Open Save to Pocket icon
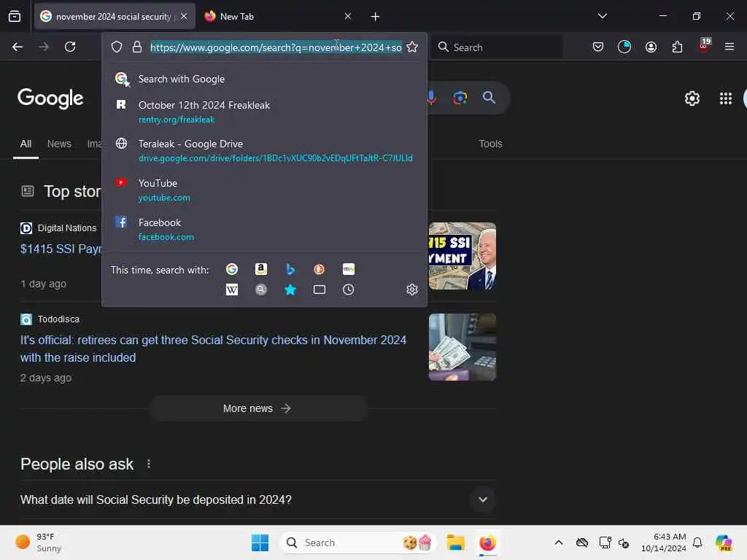This screenshot has width=747, height=560. click(598, 47)
